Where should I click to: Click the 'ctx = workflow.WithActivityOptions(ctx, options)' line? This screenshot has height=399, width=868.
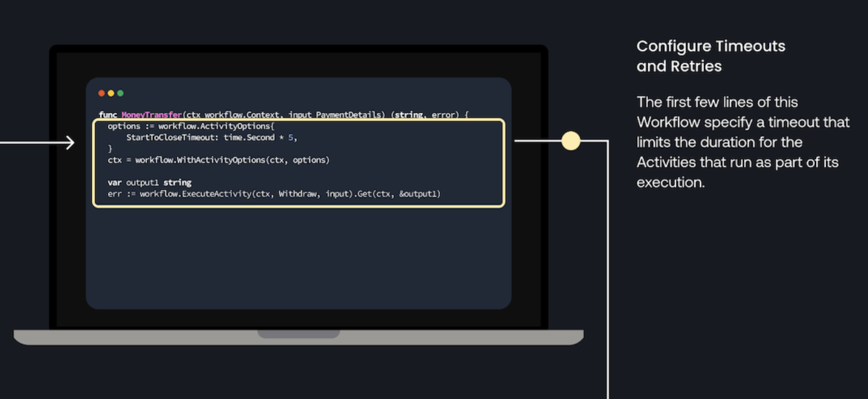(x=219, y=160)
